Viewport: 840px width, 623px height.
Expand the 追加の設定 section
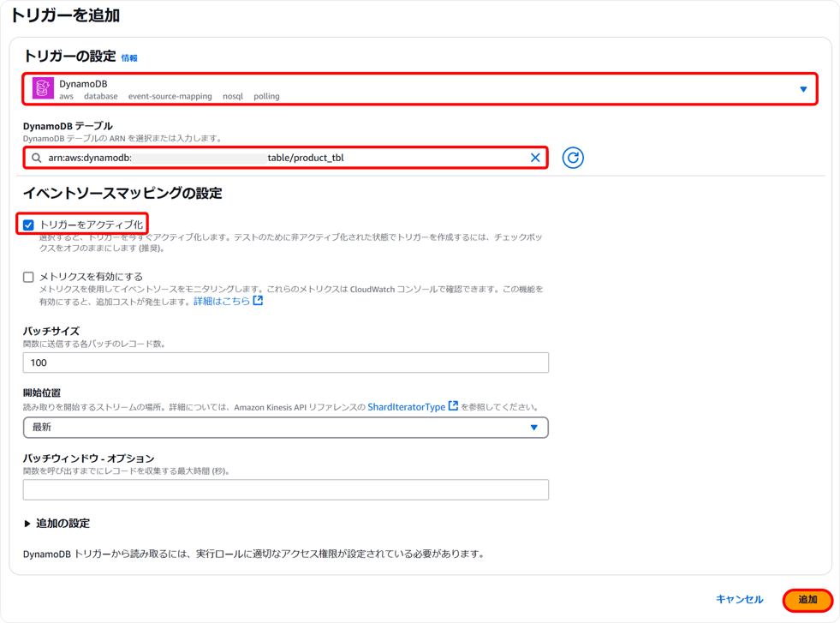[57, 524]
